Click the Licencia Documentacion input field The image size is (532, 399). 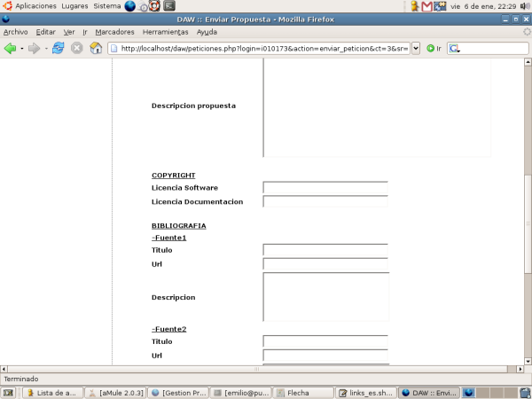325,201
